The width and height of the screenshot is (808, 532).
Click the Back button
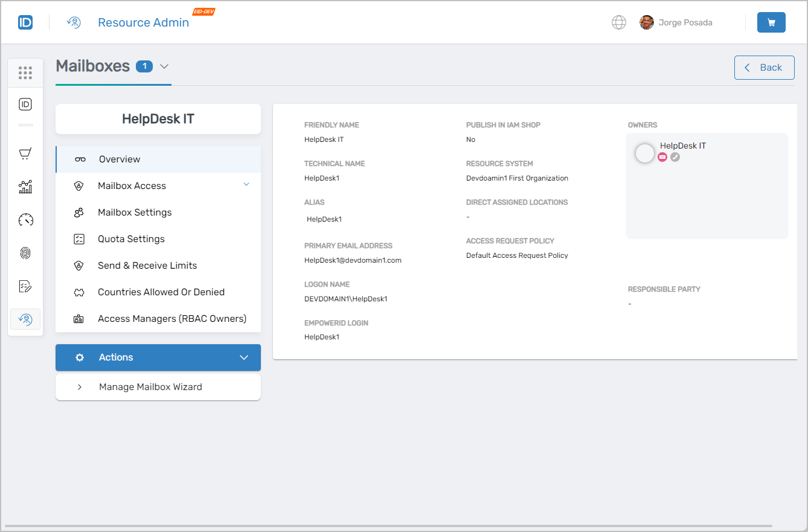coord(764,67)
